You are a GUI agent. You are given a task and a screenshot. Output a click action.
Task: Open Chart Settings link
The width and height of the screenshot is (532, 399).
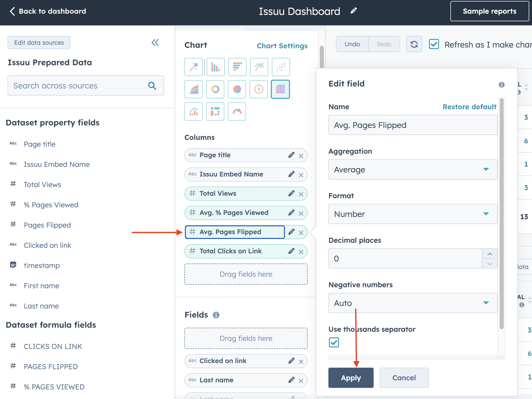tap(282, 46)
